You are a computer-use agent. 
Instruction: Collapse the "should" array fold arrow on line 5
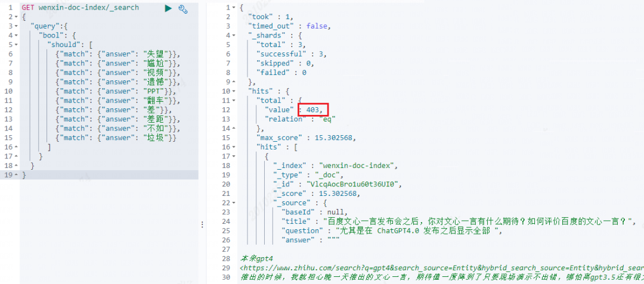(16, 45)
